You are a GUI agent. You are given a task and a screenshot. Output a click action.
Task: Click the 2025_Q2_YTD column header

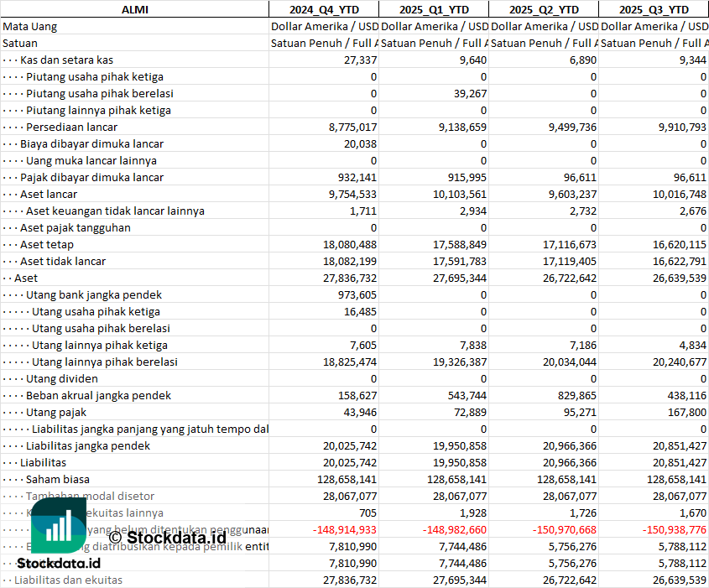(543, 9)
